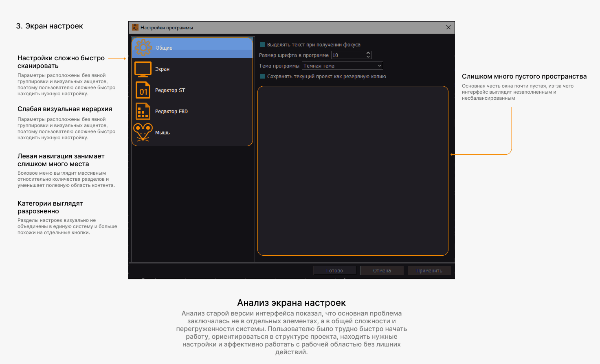Click the app icon in the Настройки программы title bar
This screenshot has width=600, height=364.
tap(135, 27)
